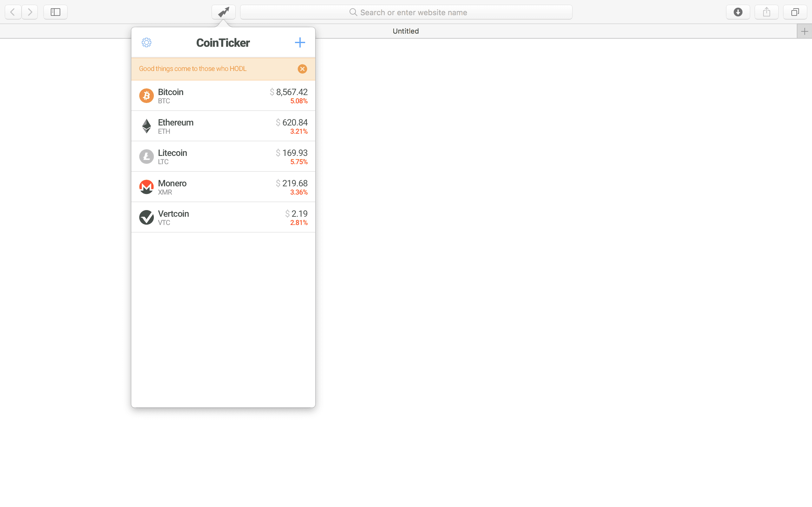The width and height of the screenshot is (812, 507).
Task: Click the Ethereum 3.21% change value
Action: (x=298, y=132)
